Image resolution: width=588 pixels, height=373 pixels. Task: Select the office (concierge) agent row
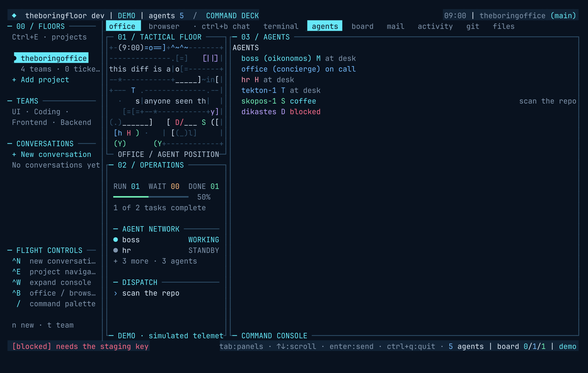pyautogui.click(x=298, y=69)
